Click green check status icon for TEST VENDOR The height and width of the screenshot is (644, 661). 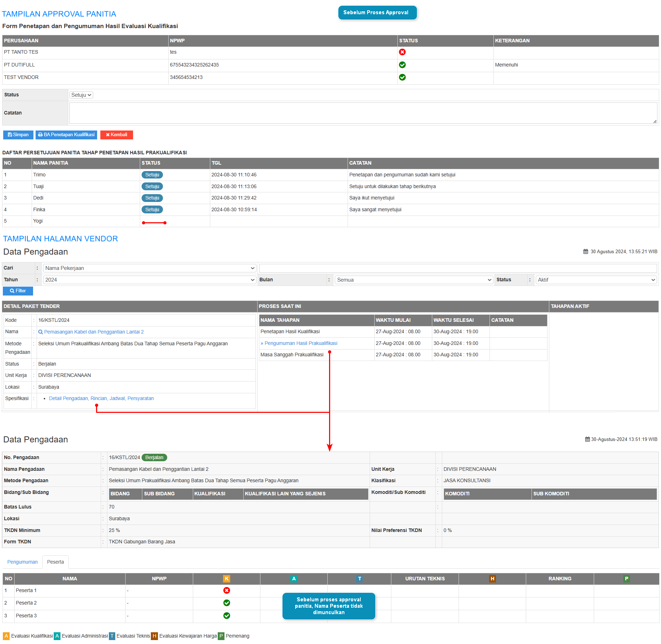click(x=402, y=77)
